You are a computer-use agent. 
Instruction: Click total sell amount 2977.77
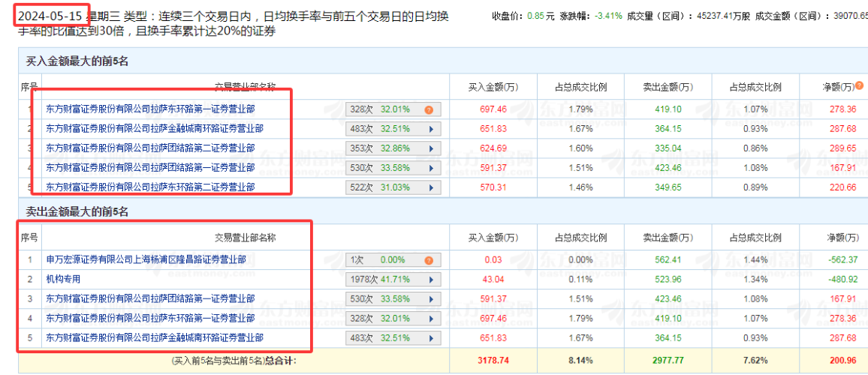click(x=668, y=361)
